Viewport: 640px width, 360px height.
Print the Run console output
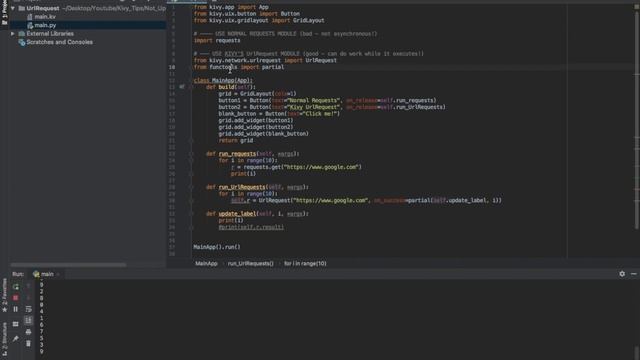coord(28,332)
